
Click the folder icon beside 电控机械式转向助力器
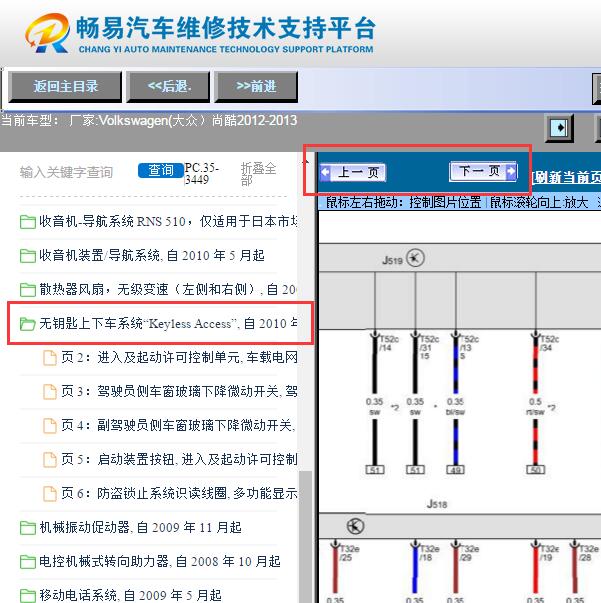point(28,562)
